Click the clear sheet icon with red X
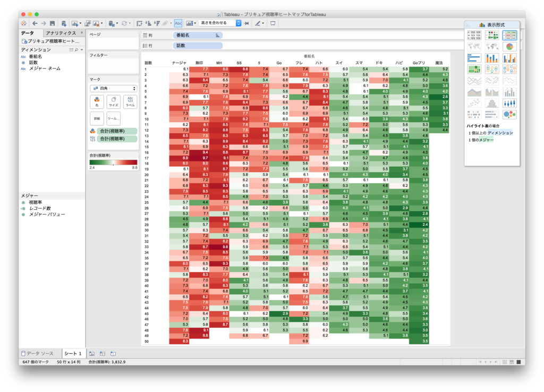 [97, 23]
